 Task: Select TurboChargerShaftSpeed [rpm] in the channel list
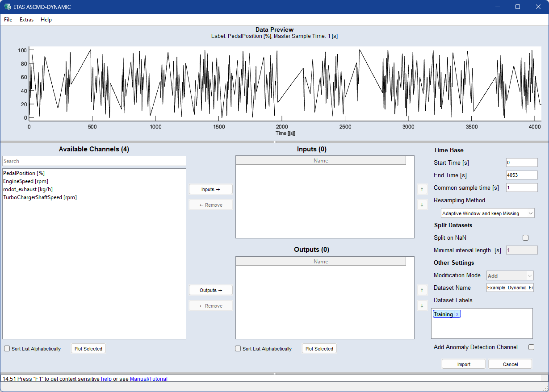pos(40,197)
